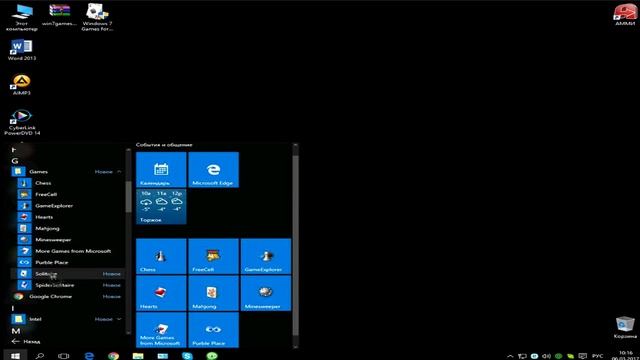Screen dimensions: 640x360
Task: Open the Mahjong tile
Action: (x=213, y=293)
